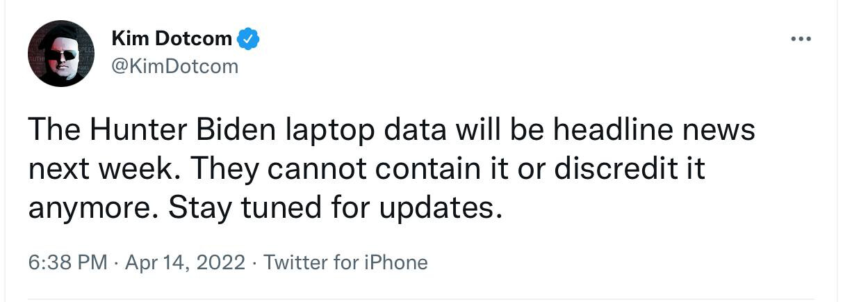The image size is (868, 302).
Task: Open the @KimDotcom handle link
Action: (174, 66)
